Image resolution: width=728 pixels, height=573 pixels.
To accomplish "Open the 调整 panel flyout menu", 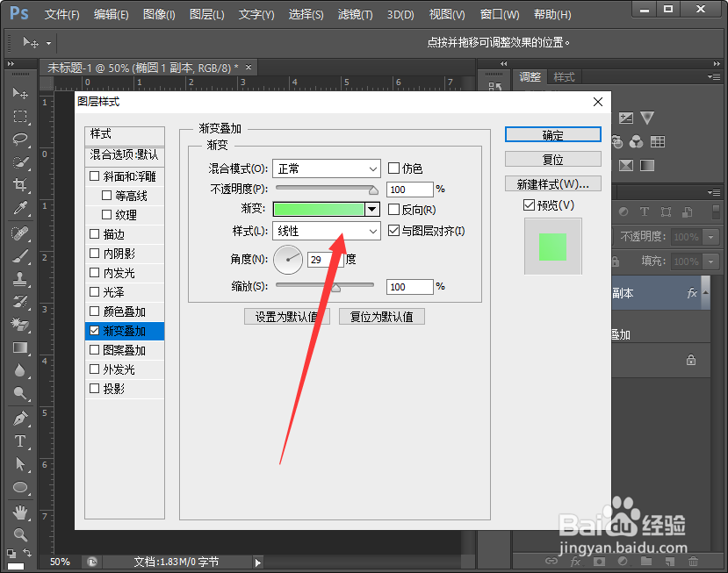I will [714, 76].
